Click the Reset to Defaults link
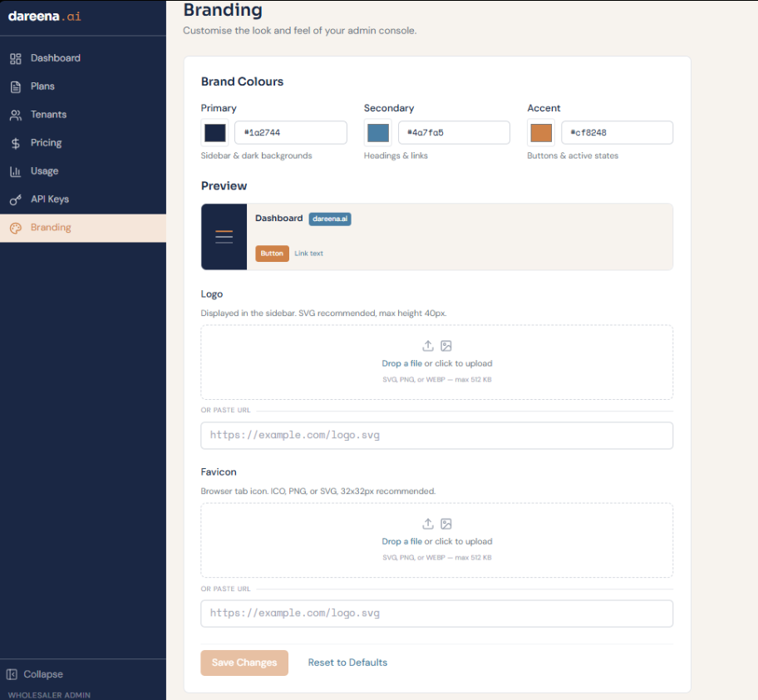Screen dimensions: 758x700 click(347, 663)
